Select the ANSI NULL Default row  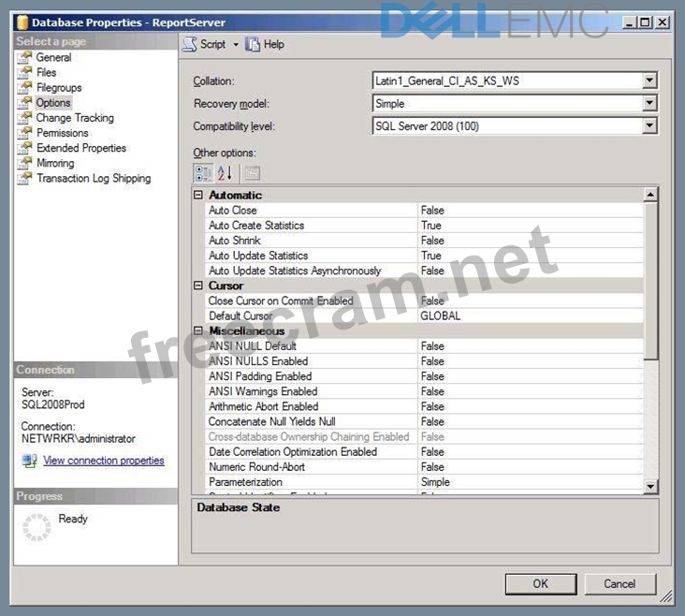[x=424, y=346]
